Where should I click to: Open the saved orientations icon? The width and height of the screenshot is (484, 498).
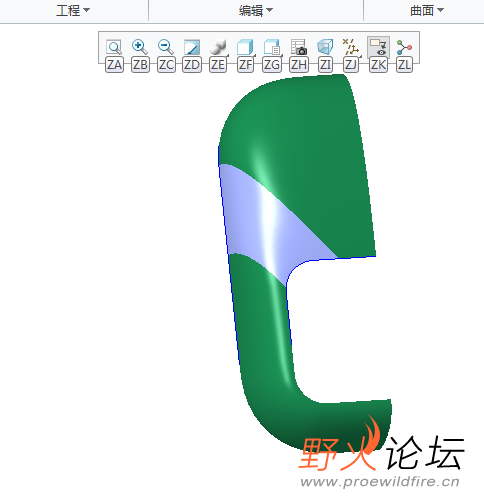[272, 47]
